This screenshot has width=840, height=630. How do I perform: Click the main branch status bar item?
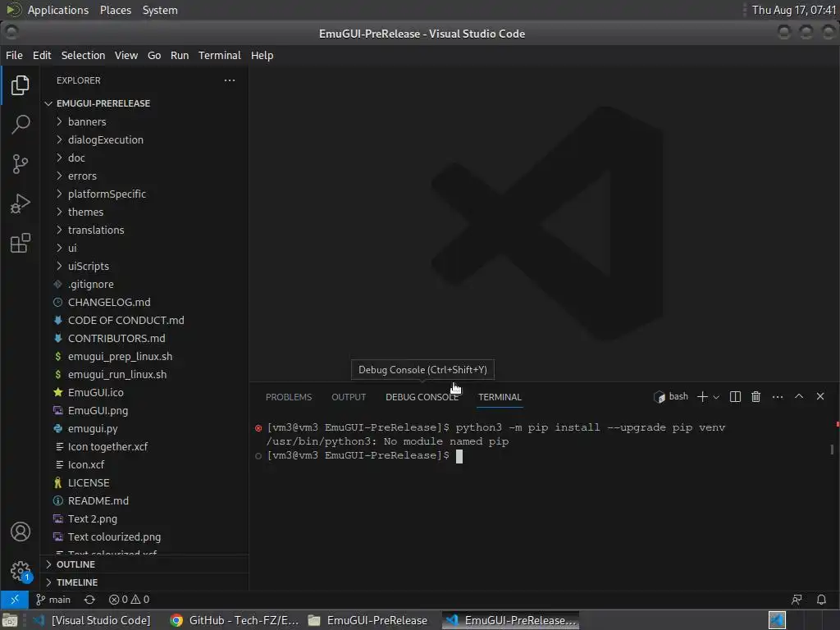[x=52, y=600]
